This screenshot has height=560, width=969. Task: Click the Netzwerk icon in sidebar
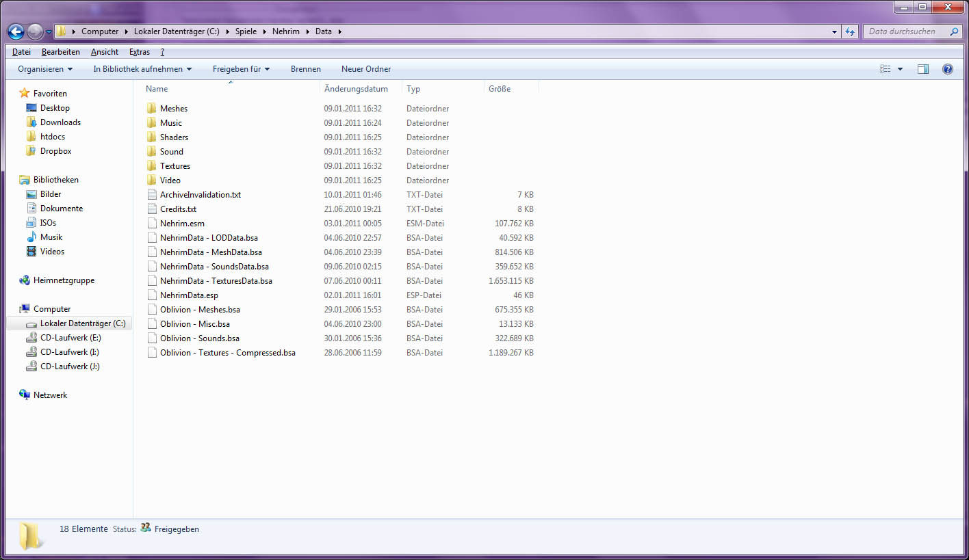25,395
